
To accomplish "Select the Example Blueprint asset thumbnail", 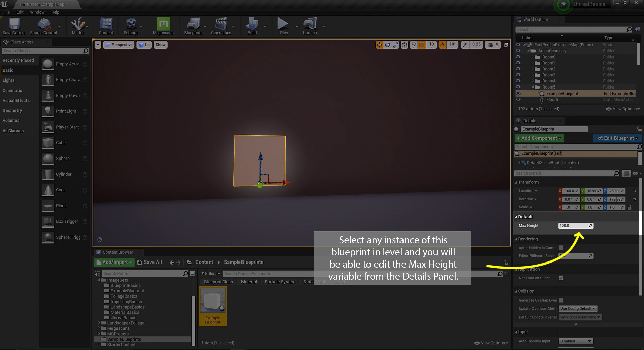I will click(x=213, y=306).
